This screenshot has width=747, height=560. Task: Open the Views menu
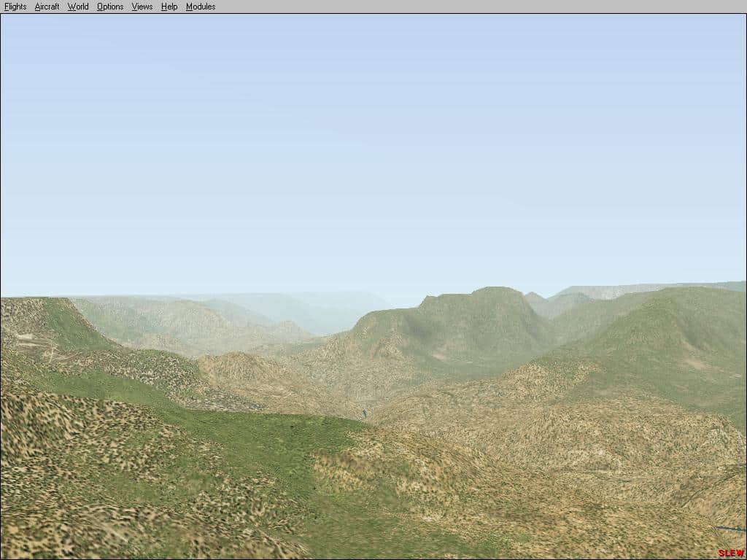coord(142,7)
